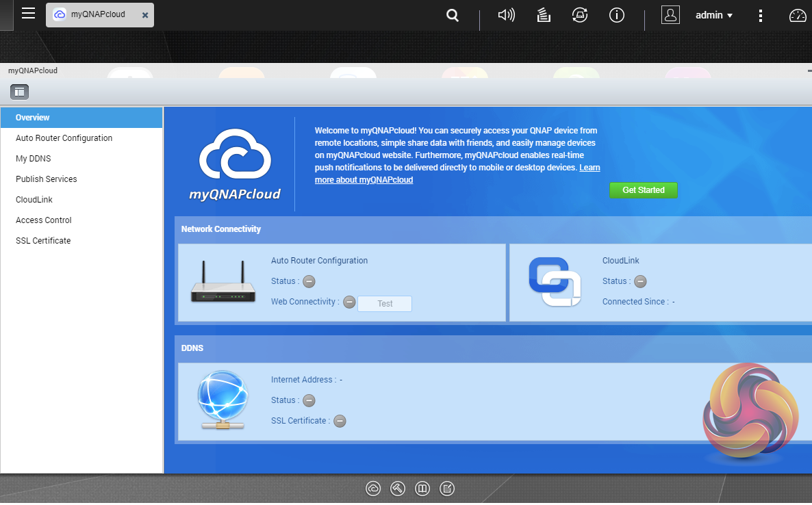Open Publish Services sidebar item

click(82, 179)
